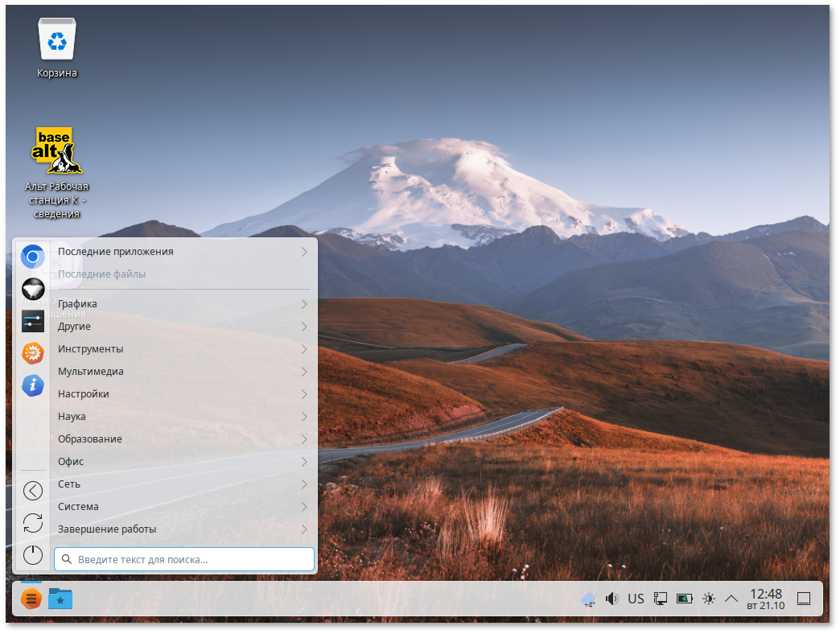Image resolution: width=840 pixels, height=634 pixels.
Task: Launch the orange gear favorite app
Action: coord(33,353)
